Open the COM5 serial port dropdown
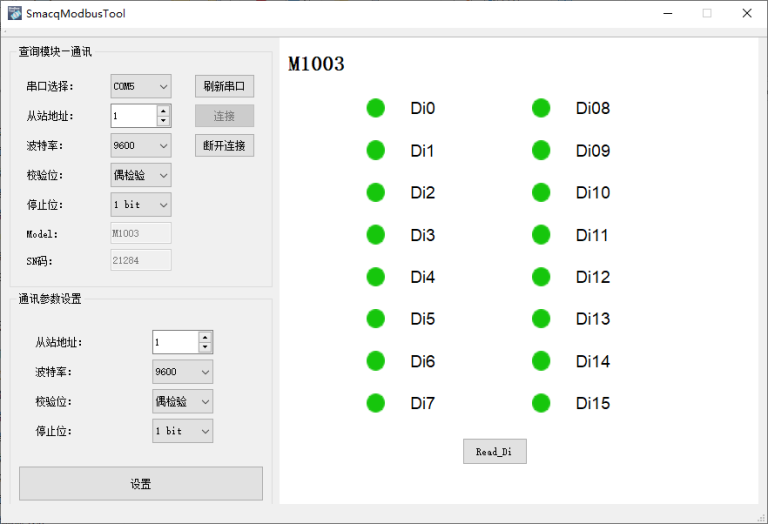Viewport: 768px width, 524px height. tap(141, 86)
